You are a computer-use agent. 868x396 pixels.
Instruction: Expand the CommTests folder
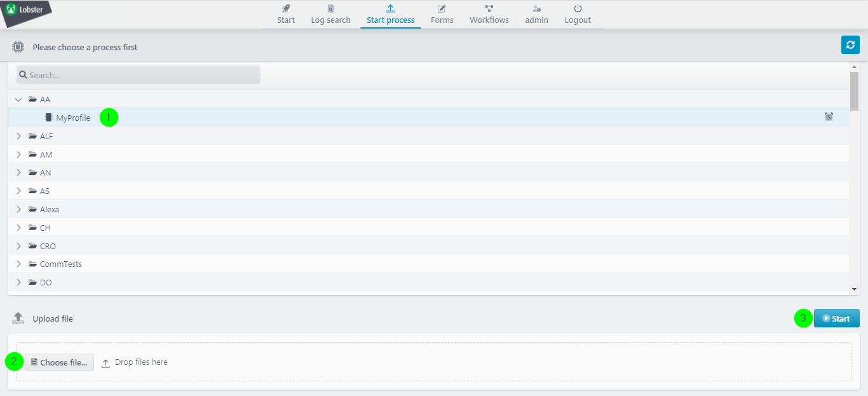(18, 264)
